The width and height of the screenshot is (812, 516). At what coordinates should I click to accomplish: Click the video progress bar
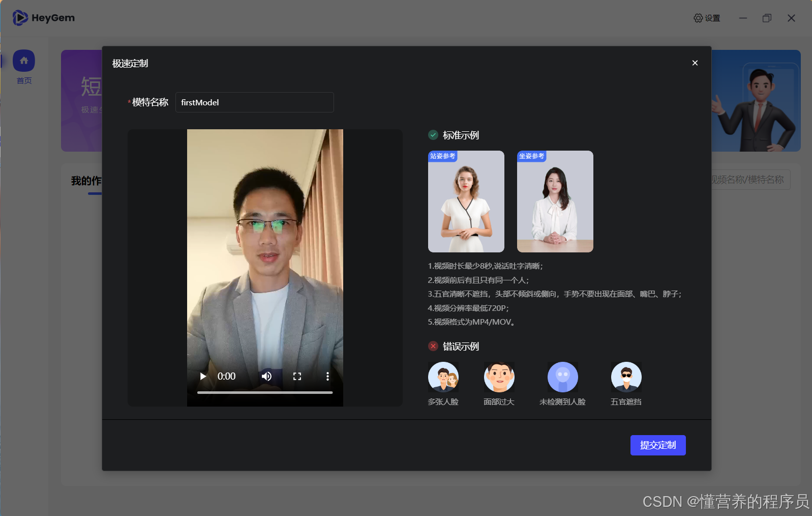click(265, 392)
